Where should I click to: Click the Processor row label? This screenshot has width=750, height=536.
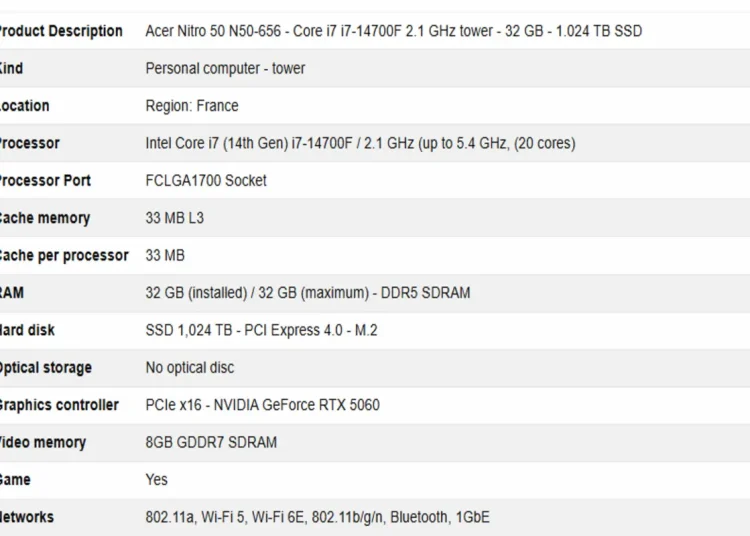click(x=30, y=143)
